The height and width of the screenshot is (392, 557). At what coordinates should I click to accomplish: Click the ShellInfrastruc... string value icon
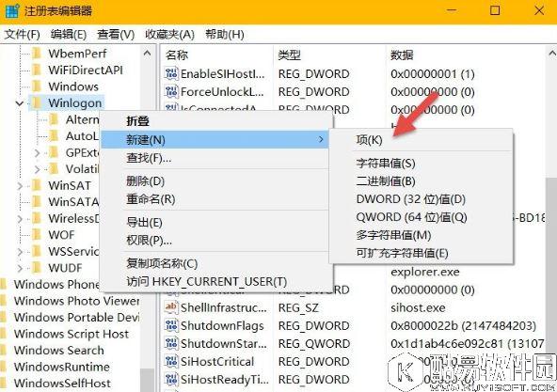pos(171,307)
